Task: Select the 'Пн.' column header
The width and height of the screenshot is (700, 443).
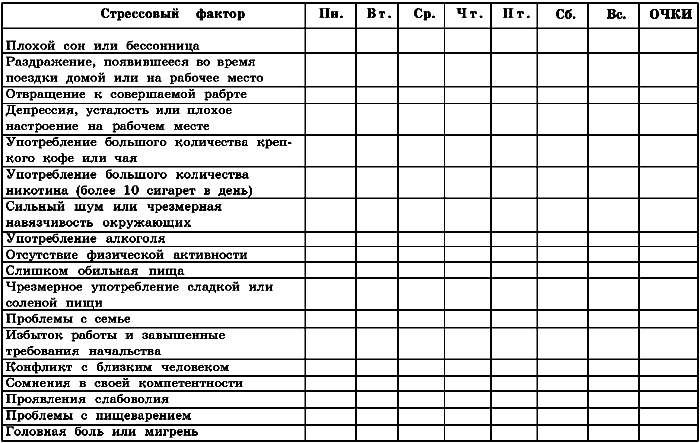Action: 331,15
